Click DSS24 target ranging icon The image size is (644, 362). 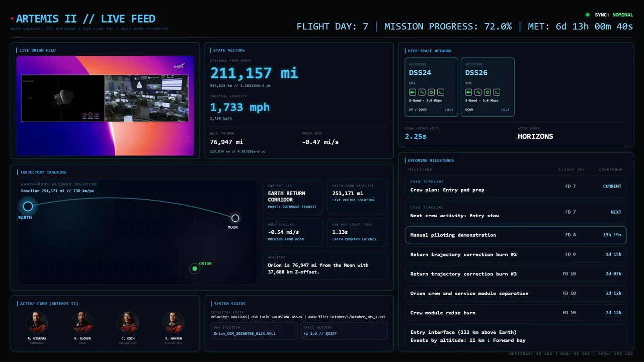tap(431, 92)
